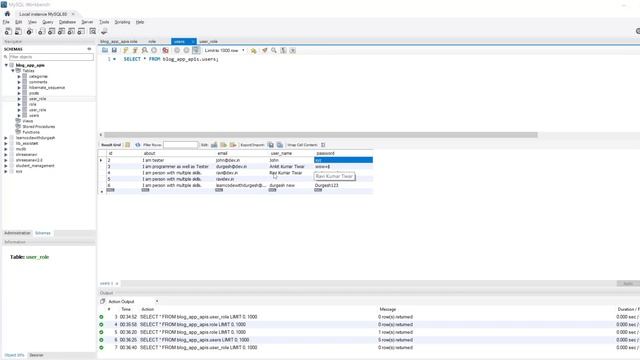Execute current statement with lightning cursor icon
Screen dimensions: 640x360
pos(135,50)
